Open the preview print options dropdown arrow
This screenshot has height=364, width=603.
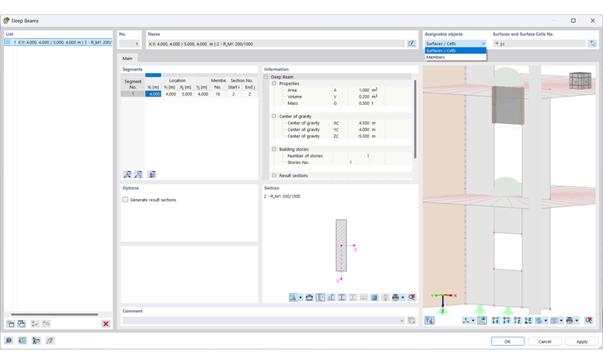tap(577, 320)
